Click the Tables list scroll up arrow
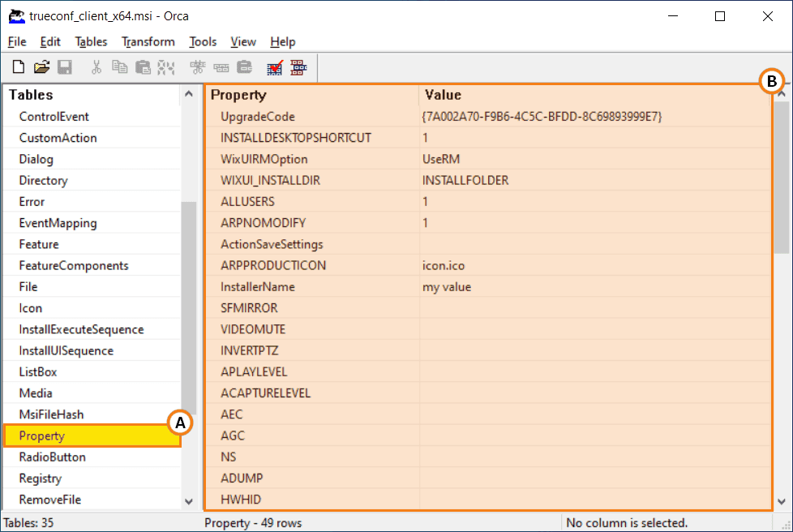 pyautogui.click(x=189, y=94)
